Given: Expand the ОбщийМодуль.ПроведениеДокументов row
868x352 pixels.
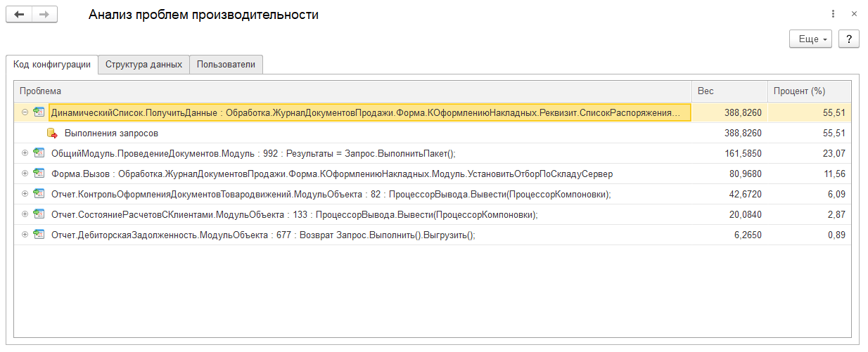Looking at the screenshot, I should point(25,153).
